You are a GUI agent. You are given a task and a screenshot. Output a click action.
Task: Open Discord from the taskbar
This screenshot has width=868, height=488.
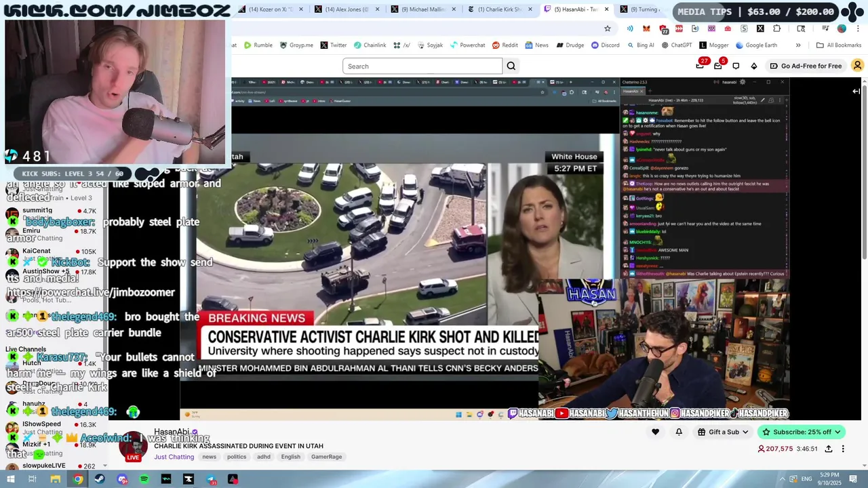click(x=122, y=479)
